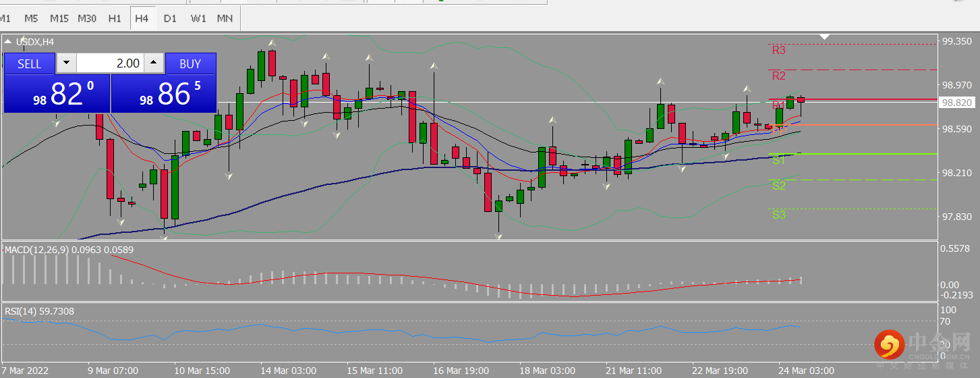Select the active H4 timeframe

[x=142, y=18]
